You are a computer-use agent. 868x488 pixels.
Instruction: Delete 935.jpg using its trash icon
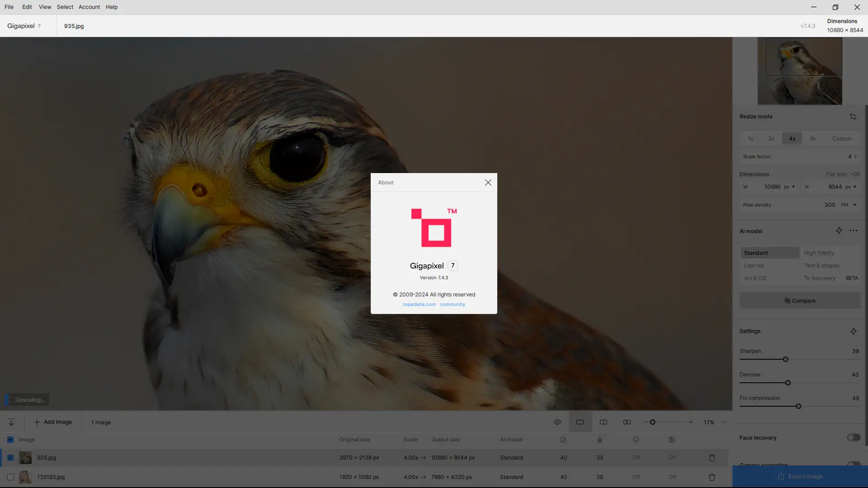pos(712,458)
